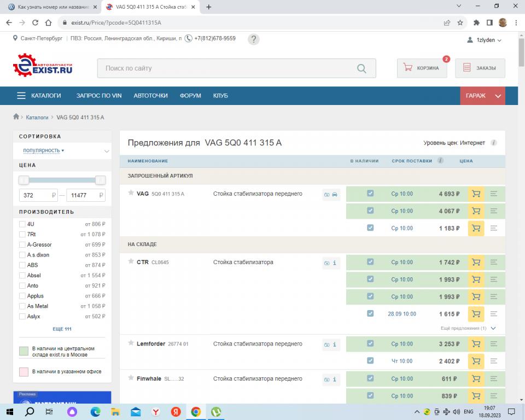Add Lemforder 3 253 ₽ offer to cart
The image size is (525, 420).
pyautogui.click(x=476, y=344)
